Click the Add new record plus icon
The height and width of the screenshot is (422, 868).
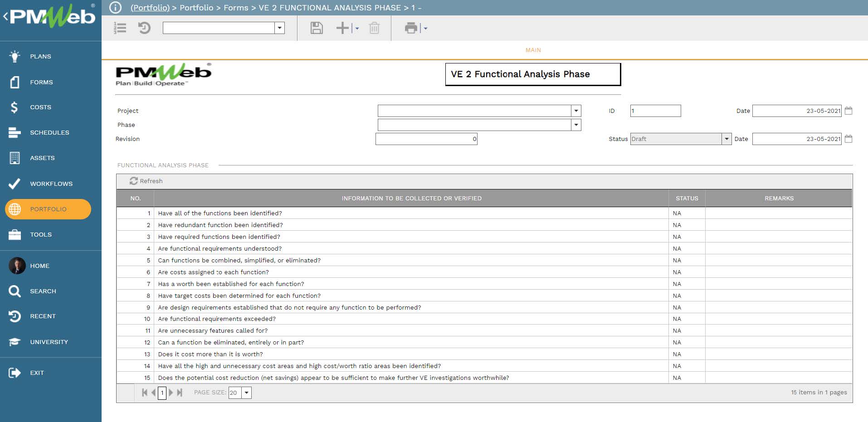click(341, 28)
